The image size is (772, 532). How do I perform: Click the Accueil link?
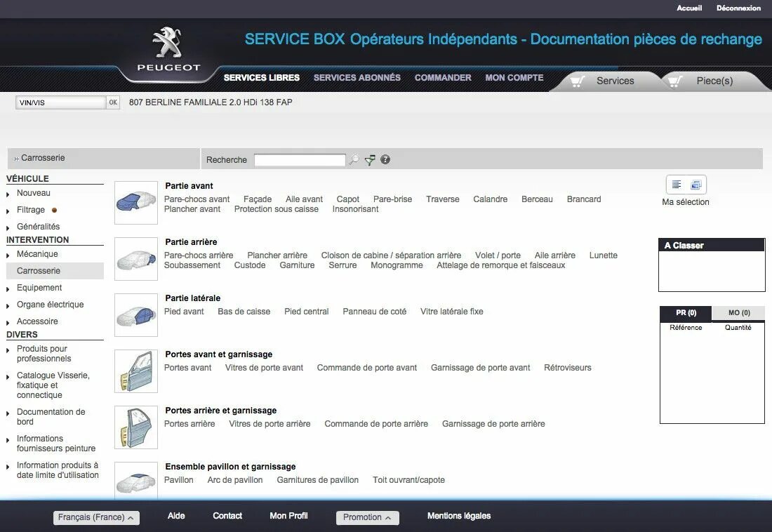coord(689,8)
